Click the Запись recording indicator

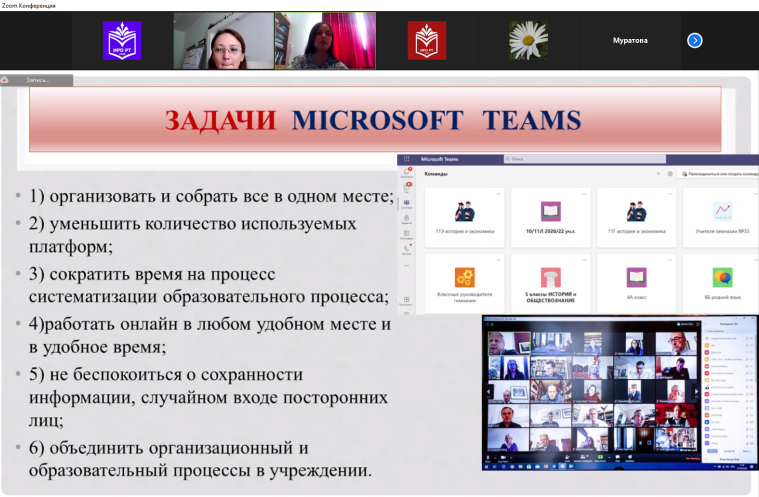coord(37,80)
